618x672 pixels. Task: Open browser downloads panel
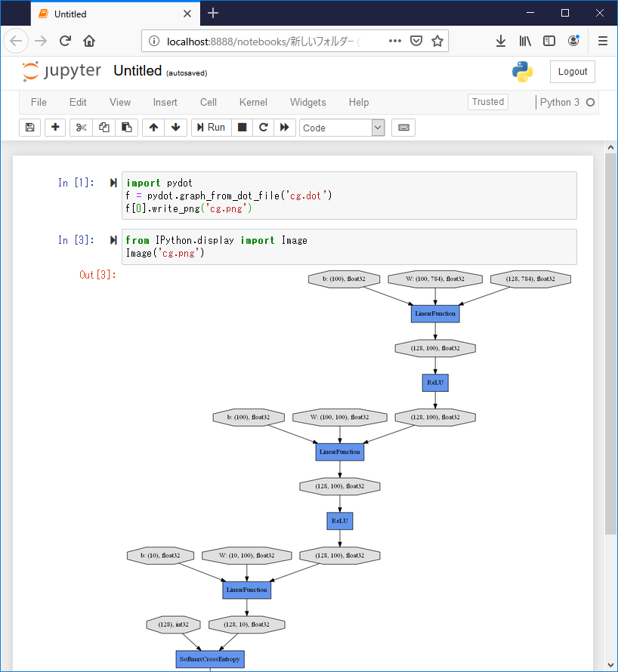[x=500, y=41]
